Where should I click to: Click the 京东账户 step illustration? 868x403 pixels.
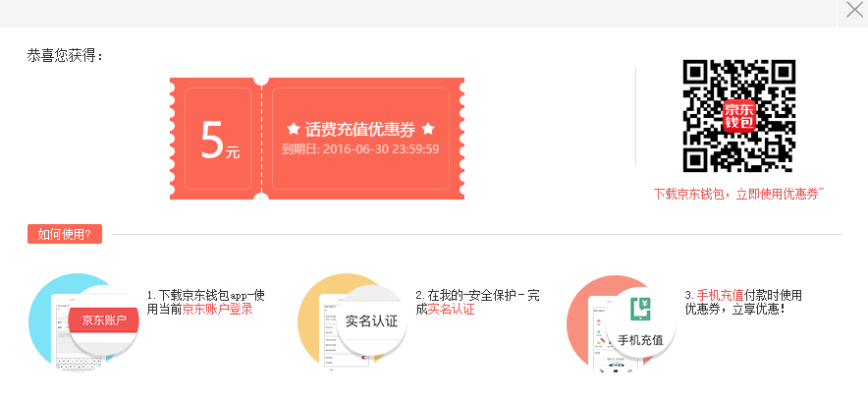[x=83, y=321]
